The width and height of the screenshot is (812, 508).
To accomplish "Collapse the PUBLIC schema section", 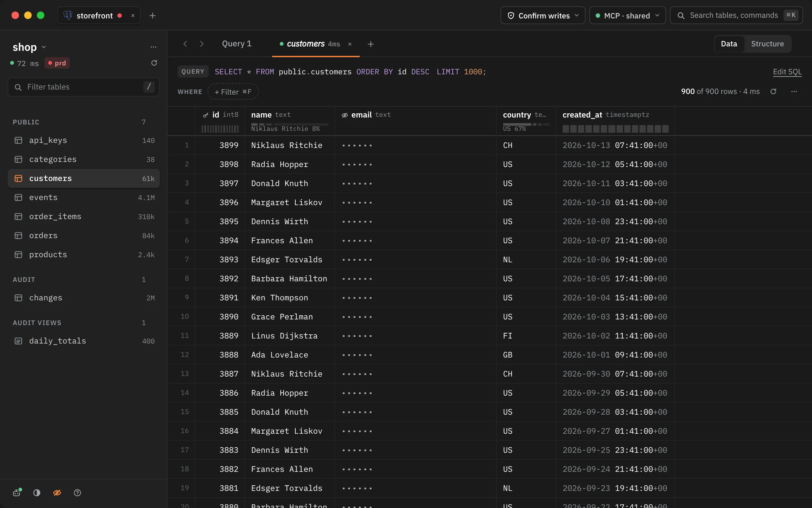I will click(26, 122).
